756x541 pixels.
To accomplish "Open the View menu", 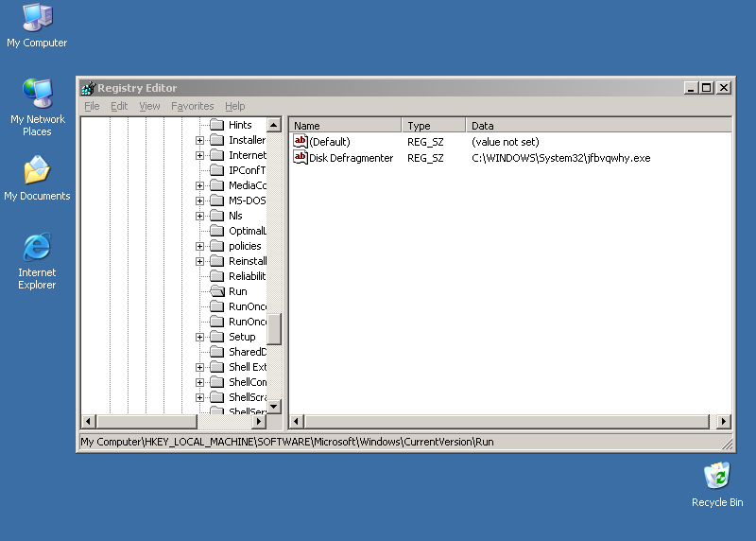I will point(149,106).
